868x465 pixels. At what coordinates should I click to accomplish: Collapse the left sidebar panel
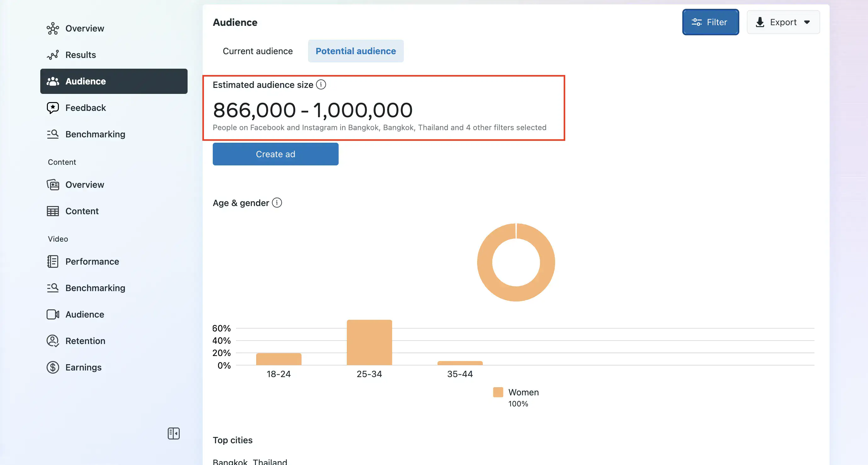point(174,433)
